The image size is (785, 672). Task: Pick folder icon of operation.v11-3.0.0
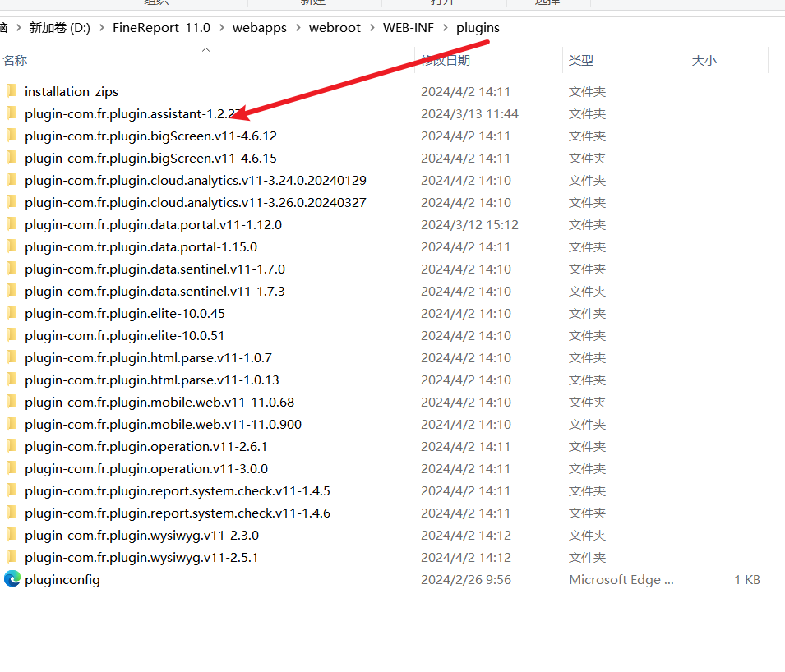[12, 467]
